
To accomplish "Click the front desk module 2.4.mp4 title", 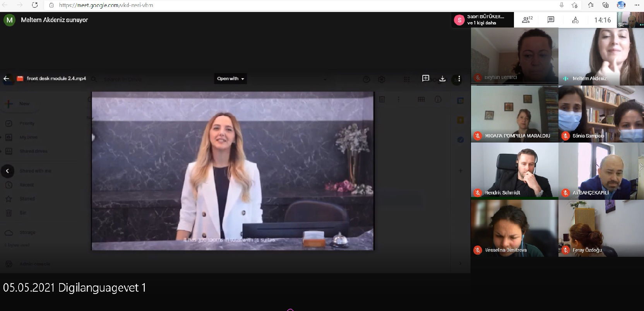I will coord(56,79).
